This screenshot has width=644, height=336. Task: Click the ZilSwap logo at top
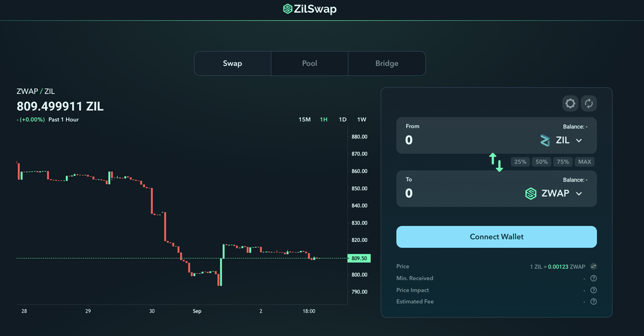coord(310,9)
